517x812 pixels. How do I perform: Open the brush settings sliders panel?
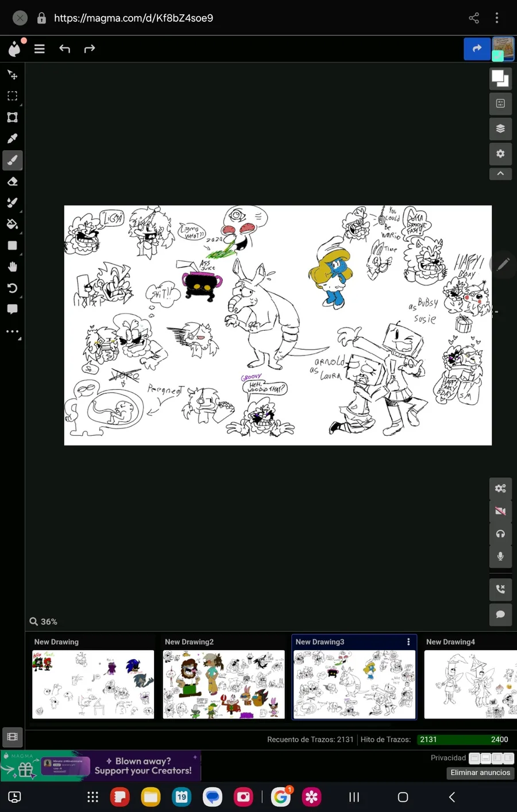pyautogui.click(x=500, y=103)
